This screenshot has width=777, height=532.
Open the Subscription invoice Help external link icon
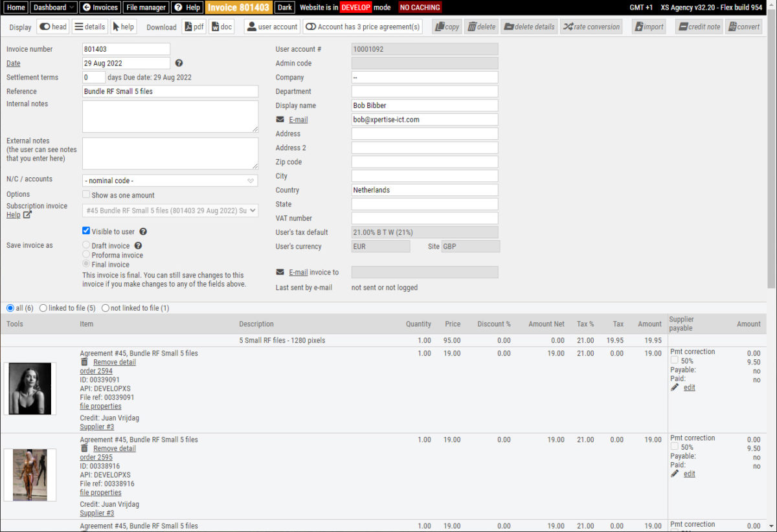tap(27, 215)
